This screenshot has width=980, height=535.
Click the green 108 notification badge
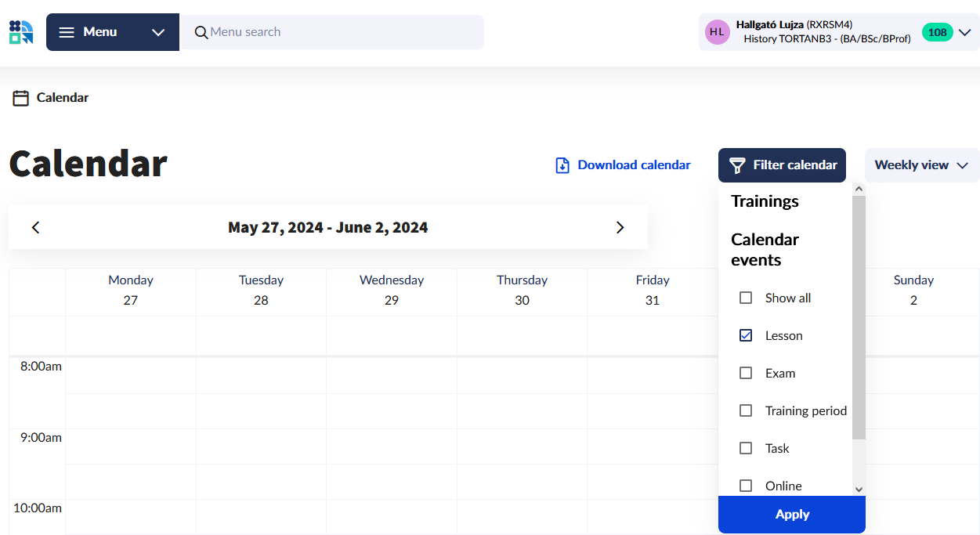[937, 32]
